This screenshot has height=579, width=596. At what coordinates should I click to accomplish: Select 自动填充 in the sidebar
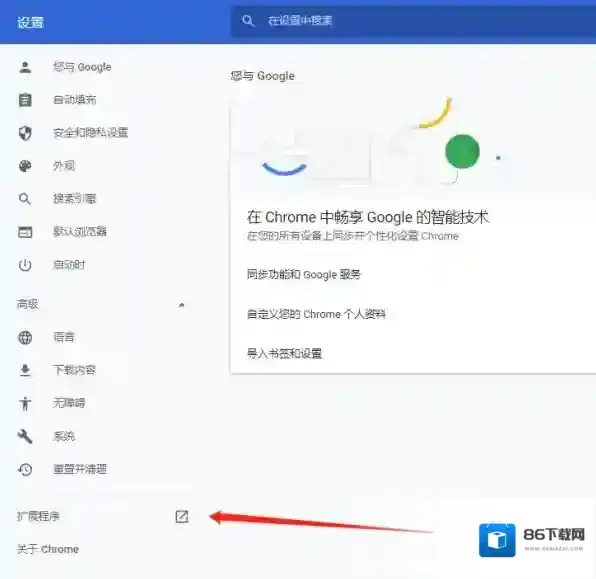(74, 100)
